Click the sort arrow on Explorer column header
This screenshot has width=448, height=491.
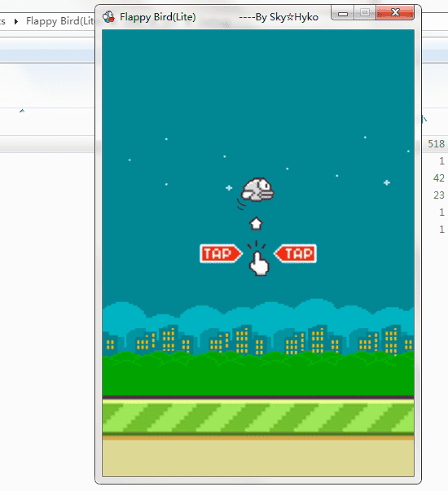click(x=22, y=111)
